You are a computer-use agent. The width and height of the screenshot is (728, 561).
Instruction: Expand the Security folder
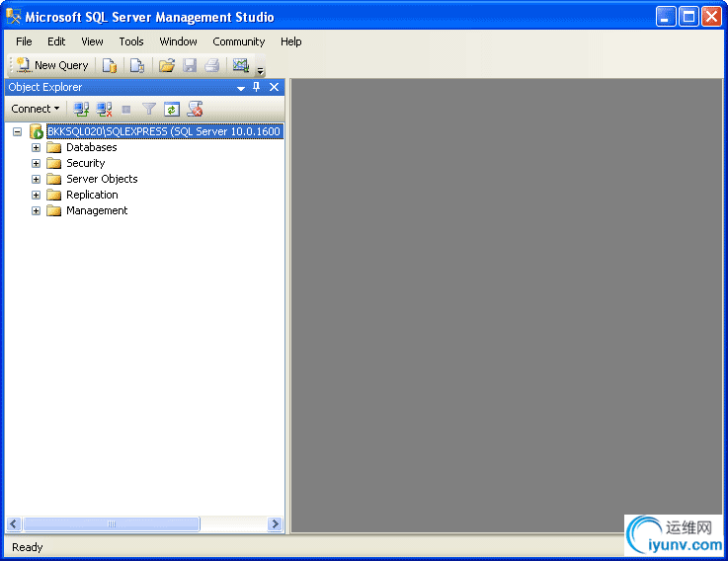(x=36, y=164)
